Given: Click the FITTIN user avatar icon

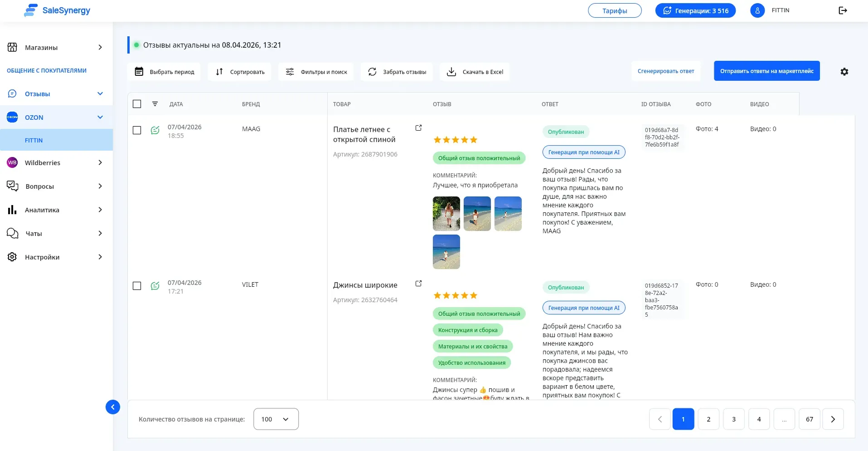Looking at the screenshot, I should [x=757, y=10].
